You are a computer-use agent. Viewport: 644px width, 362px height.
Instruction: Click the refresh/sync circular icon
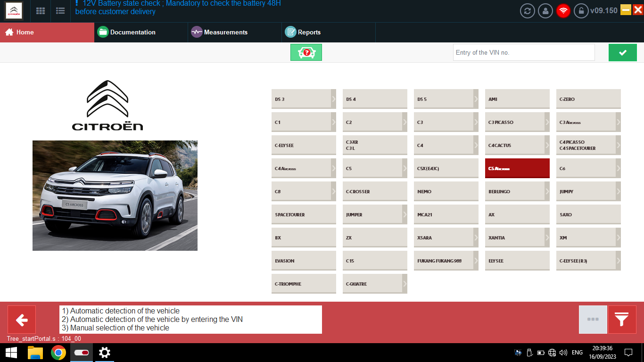[528, 10]
